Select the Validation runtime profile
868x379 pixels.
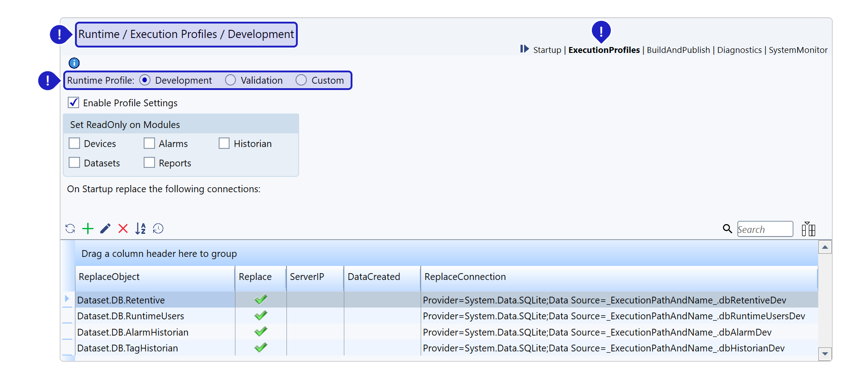(x=230, y=81)
